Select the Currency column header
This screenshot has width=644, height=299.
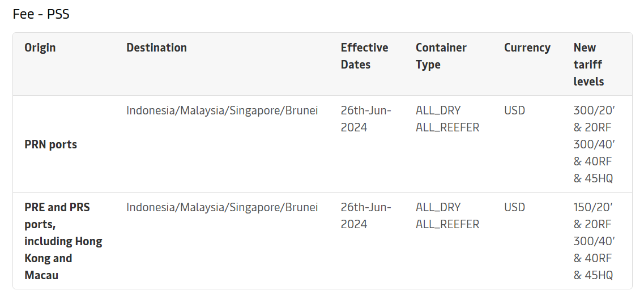[x=527, y=48]
